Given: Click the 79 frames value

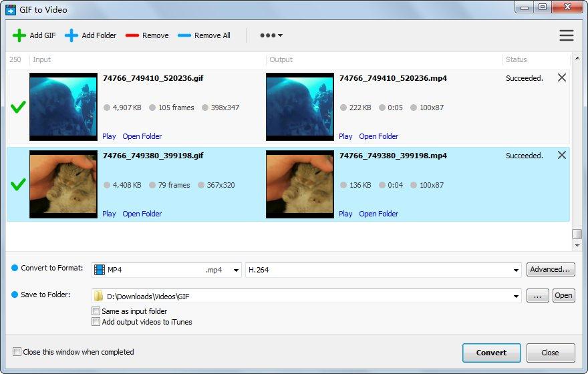Looking at the screenshot, I should tap(174, 185).
